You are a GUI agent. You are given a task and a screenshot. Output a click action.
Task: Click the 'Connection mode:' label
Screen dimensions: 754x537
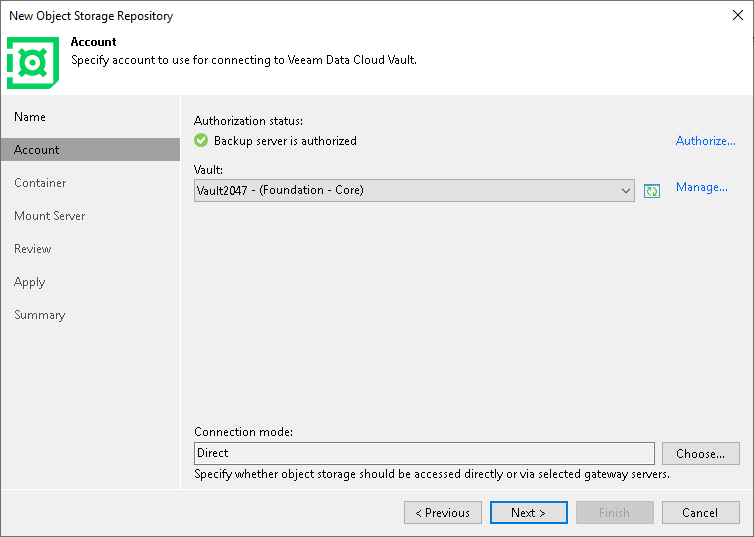pos(243,432)
